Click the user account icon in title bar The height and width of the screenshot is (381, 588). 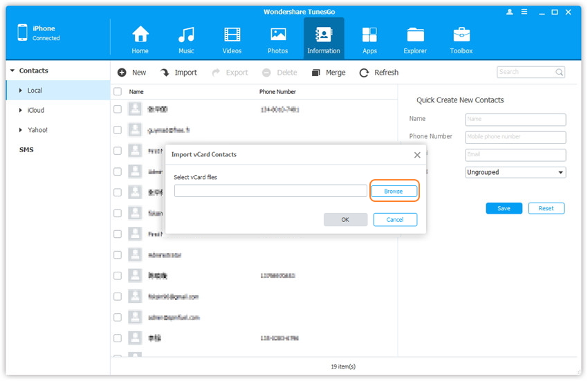(511, 12)
